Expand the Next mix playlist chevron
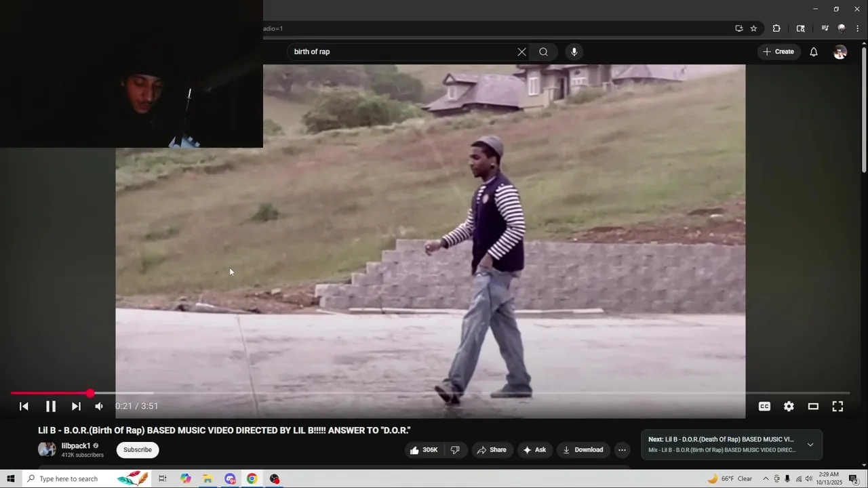The image size is (868, 488). pos(810,445)
